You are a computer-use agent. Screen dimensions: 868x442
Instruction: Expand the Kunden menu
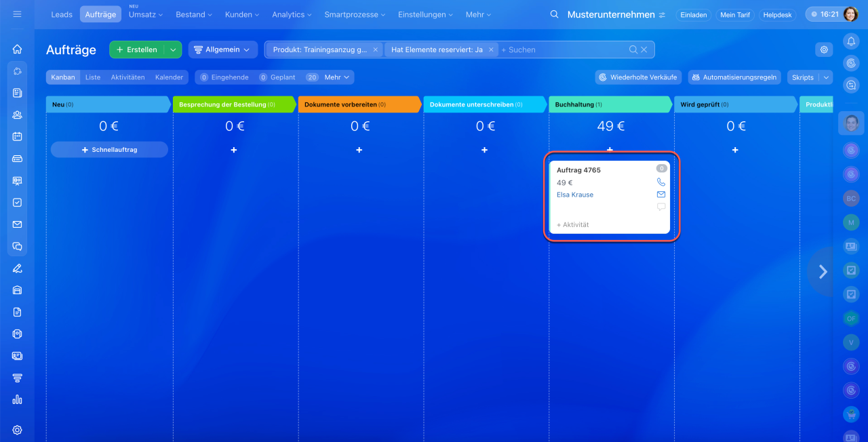[243, 14]
